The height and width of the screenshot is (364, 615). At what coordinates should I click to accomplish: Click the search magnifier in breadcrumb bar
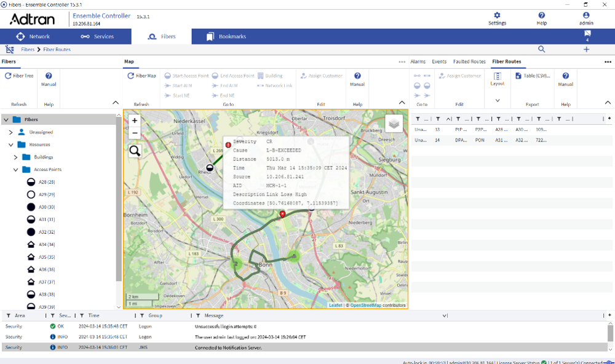542,49
